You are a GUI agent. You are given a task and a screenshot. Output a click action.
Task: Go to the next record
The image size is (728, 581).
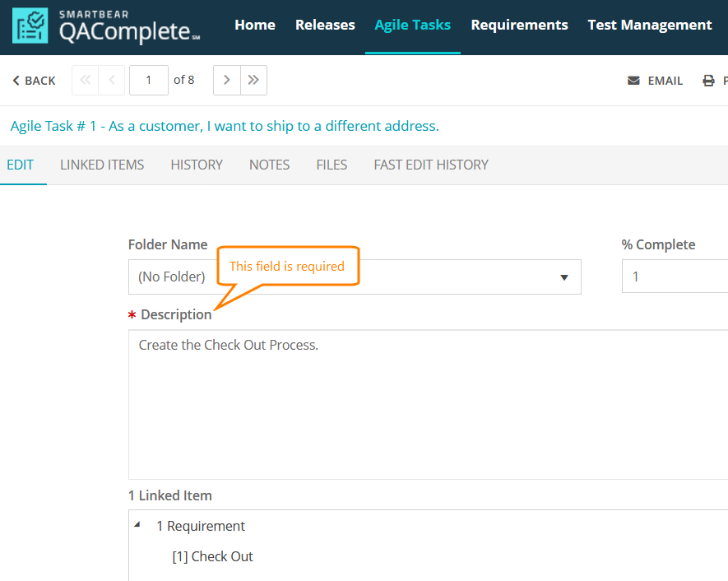(x=227, y=80)
